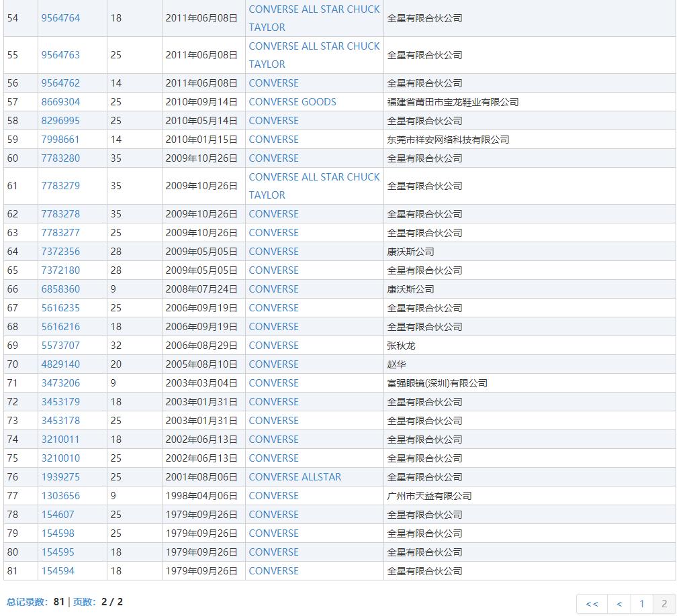Jump to the first page using <<

pyautogui.click(x=591, y=604)
